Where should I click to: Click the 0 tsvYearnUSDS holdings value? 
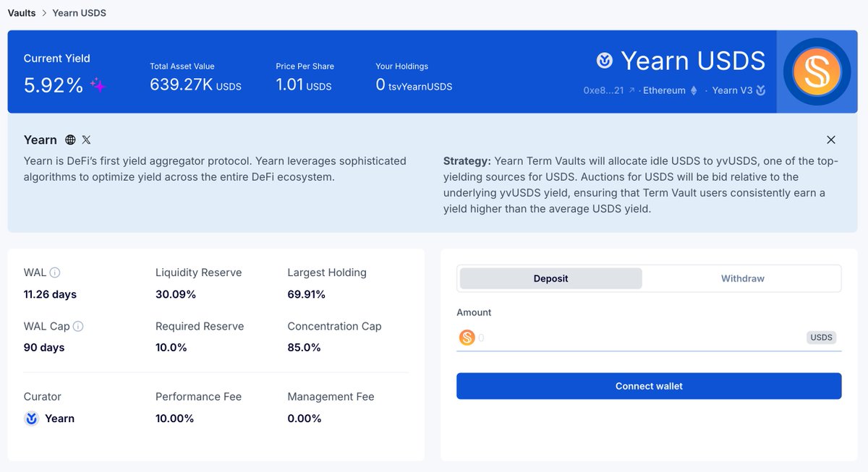coord(414,85)
